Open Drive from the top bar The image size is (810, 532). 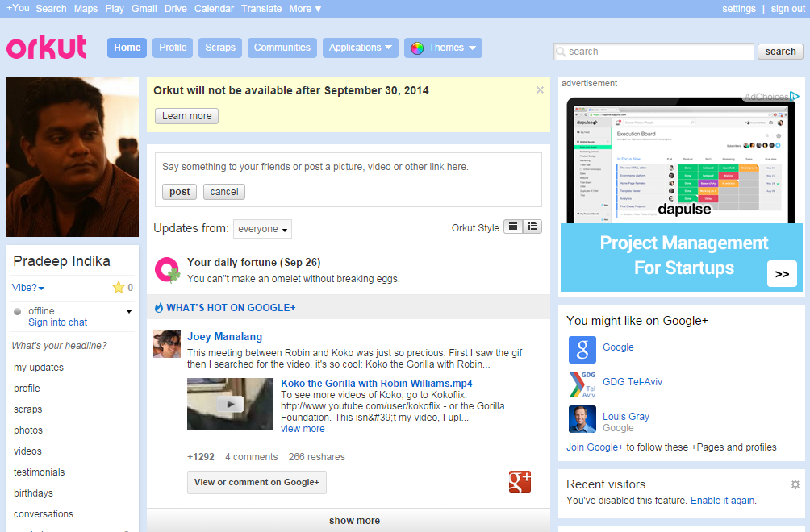point(176,9)
